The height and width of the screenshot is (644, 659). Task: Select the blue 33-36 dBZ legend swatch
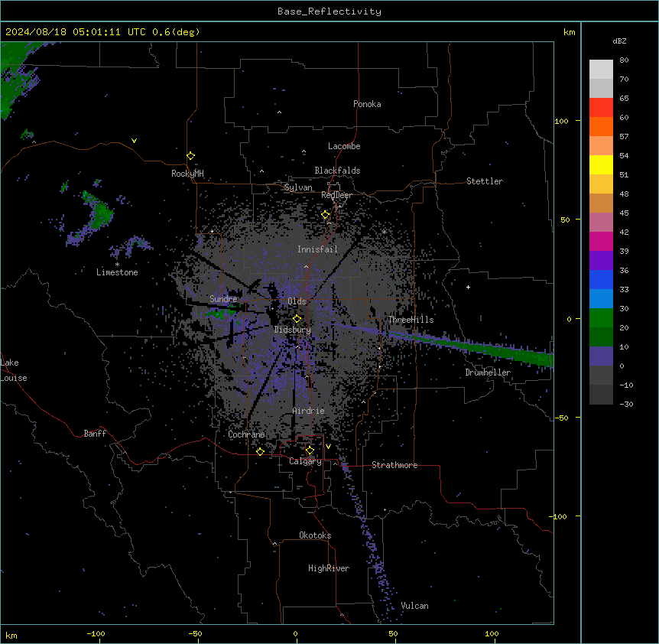pyautogui.click(x=601, y=280)
